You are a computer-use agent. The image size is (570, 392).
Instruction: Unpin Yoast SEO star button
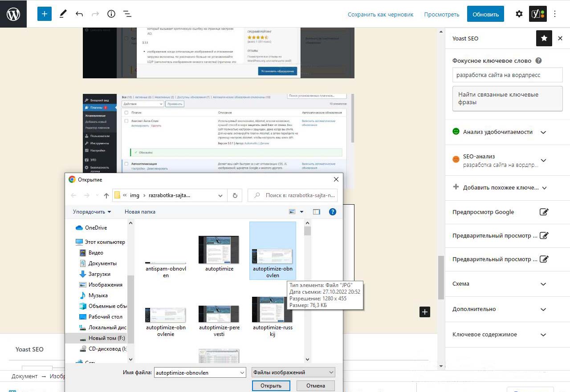(544, 38)
